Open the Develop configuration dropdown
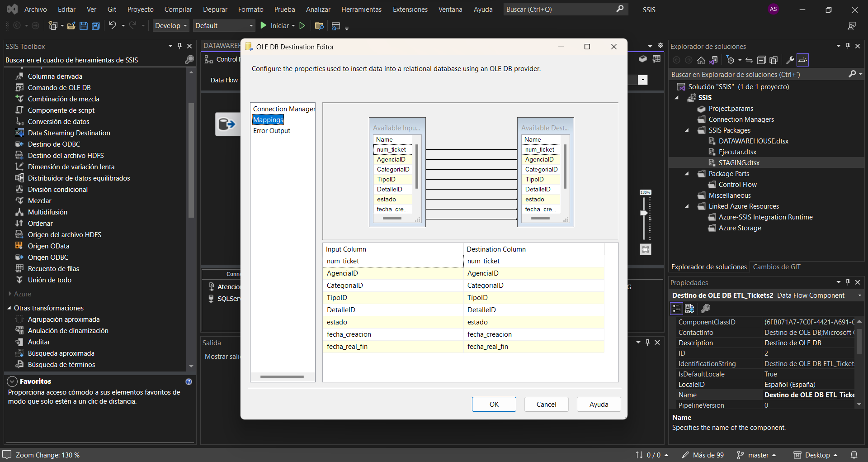Image resolution: width=868 pixels, height=462 pixels. click(170, 26)
